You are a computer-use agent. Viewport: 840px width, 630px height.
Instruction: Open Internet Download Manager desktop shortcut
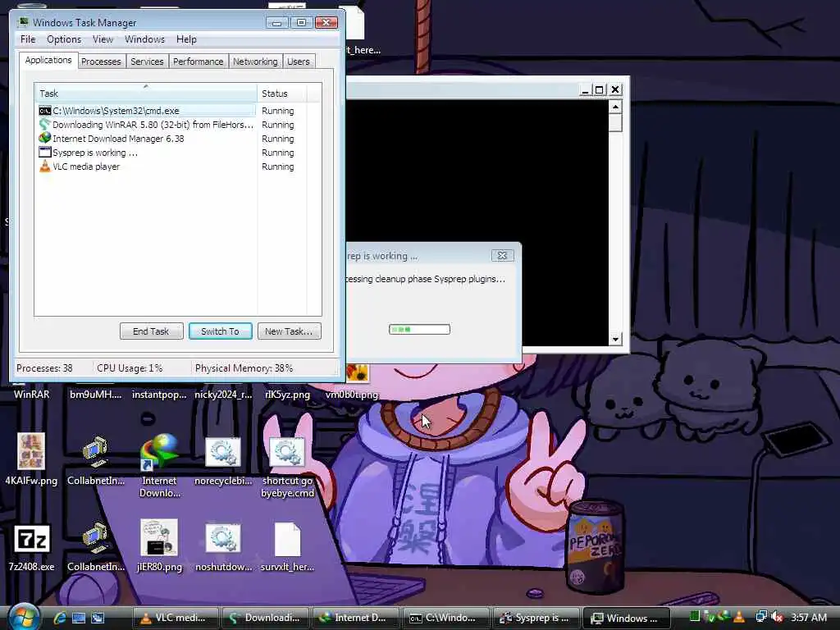[160, 465]
